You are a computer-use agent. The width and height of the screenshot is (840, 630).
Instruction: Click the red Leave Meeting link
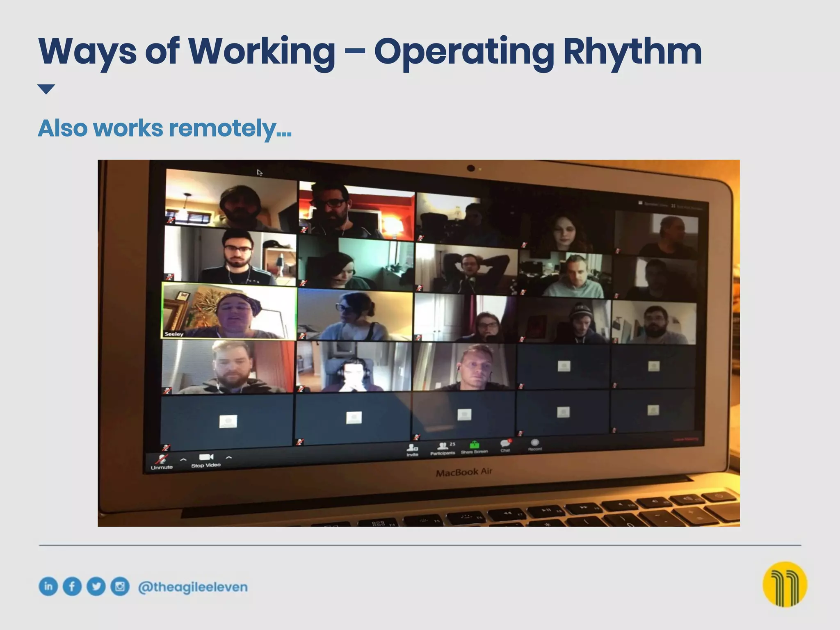click(x=685, y=439)
